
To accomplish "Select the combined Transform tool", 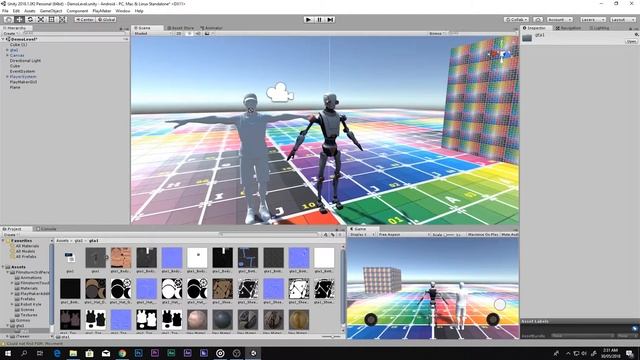I will [63, 19].
